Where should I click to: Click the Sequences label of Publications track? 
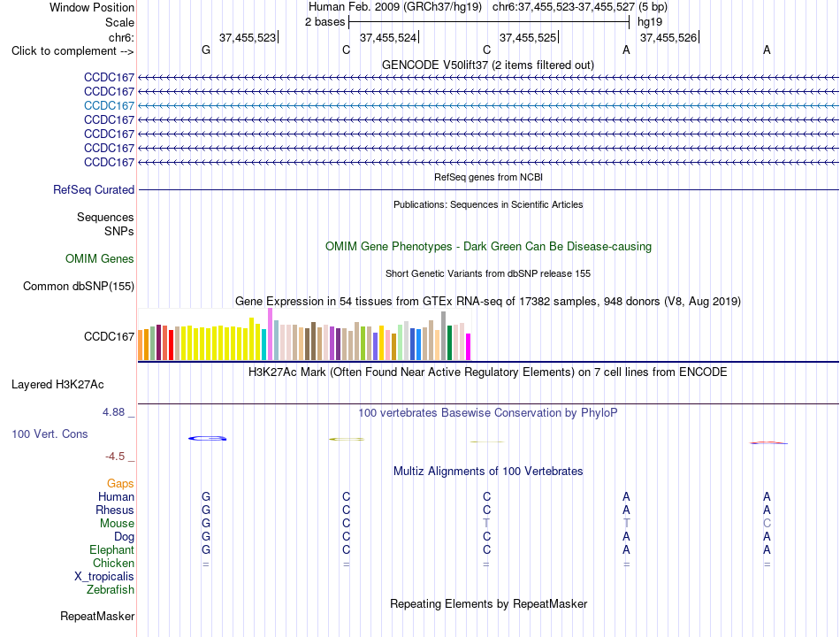click(105, 217)
